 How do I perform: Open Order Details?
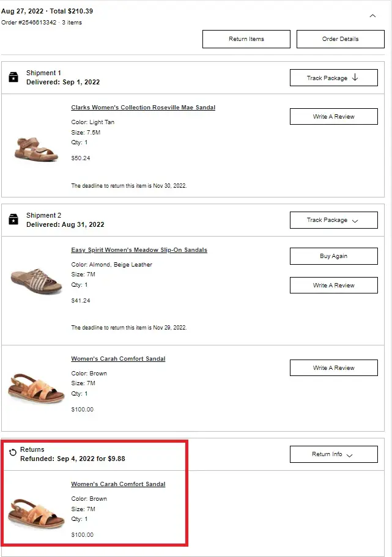tap(340, 39)
